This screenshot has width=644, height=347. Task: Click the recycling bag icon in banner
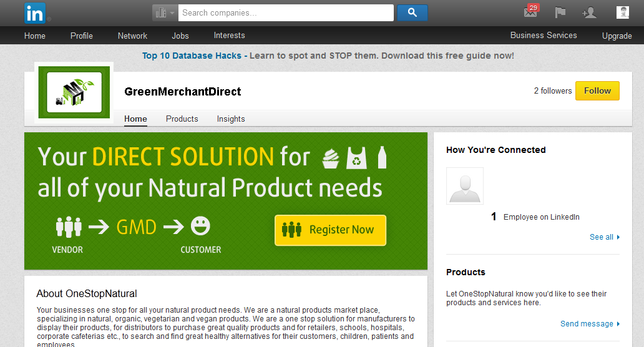point(356,158)
